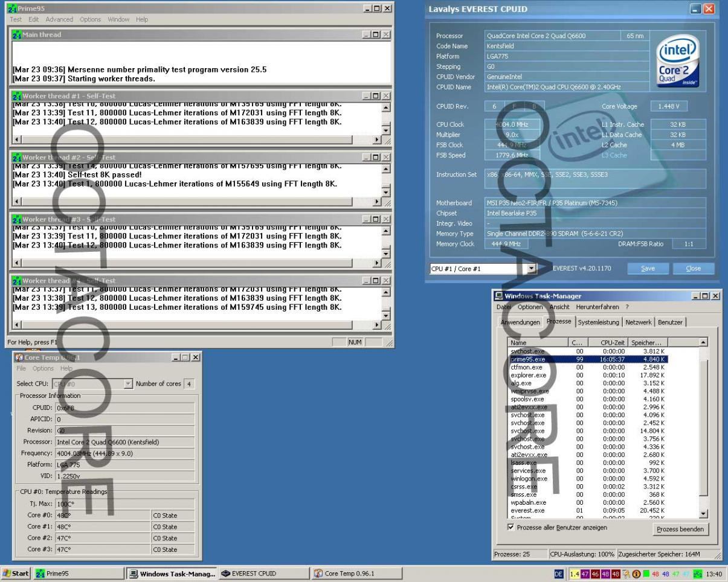Select the ctfmon.exe process row
Image resolution: width=728 pixels, height=582 pixels.
tap(588, 367)
